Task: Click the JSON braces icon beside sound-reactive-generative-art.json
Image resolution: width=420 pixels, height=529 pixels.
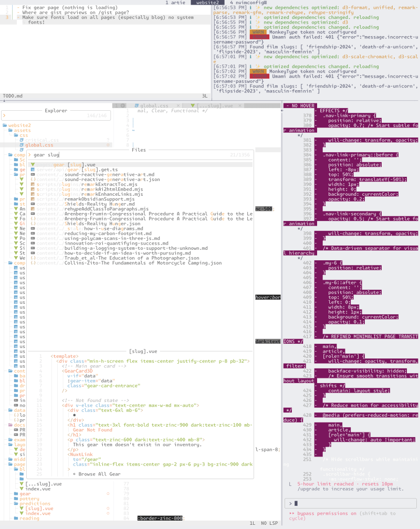Action: pyautogui.click(x=32, y=179)
